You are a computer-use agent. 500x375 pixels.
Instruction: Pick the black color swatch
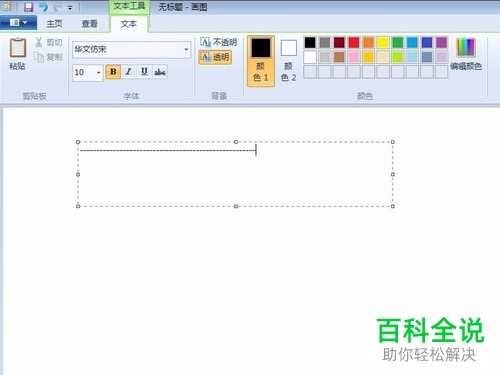coord(310,43)
